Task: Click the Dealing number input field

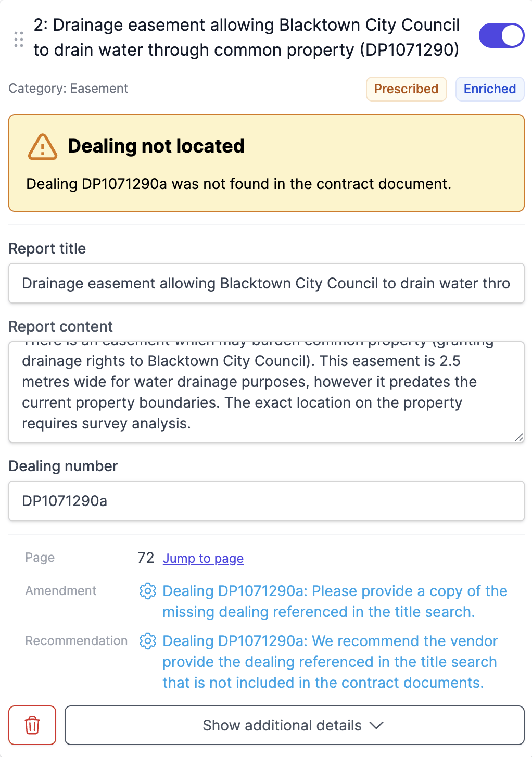Action: coord(266,501)
